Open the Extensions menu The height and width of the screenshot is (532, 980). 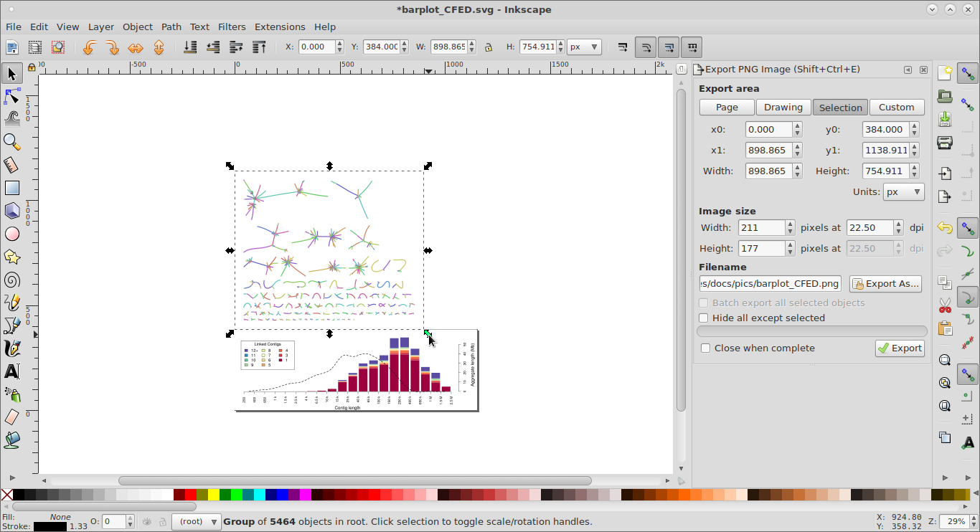pyautogui.click(x=280, y=27)
